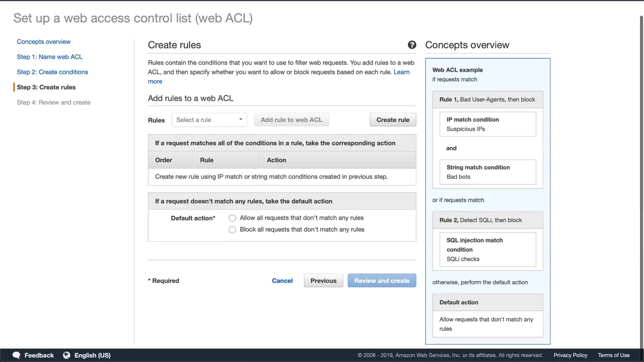The image size is (644, 362).
Task: Click the Feedback speech bubble icon
Action: pyautogui.click(x=16, y=355)
